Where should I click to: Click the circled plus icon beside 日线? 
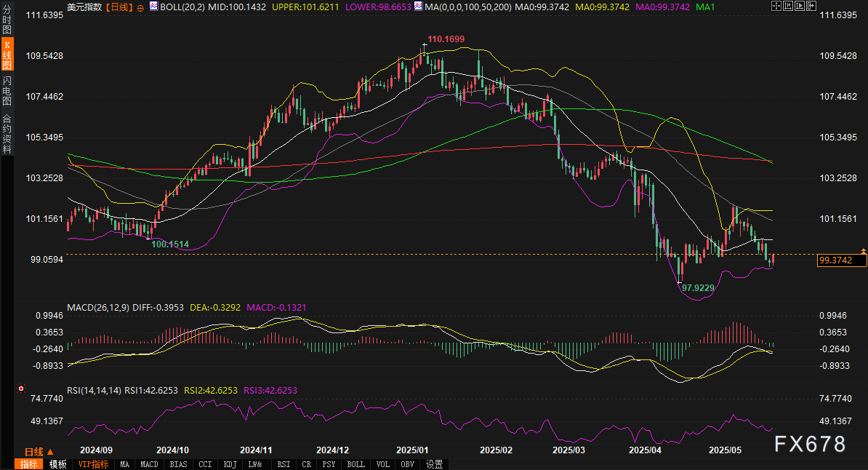tap(140, 7)
